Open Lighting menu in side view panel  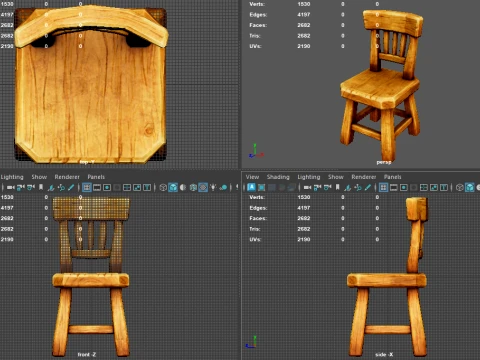(x=309, y=177)
